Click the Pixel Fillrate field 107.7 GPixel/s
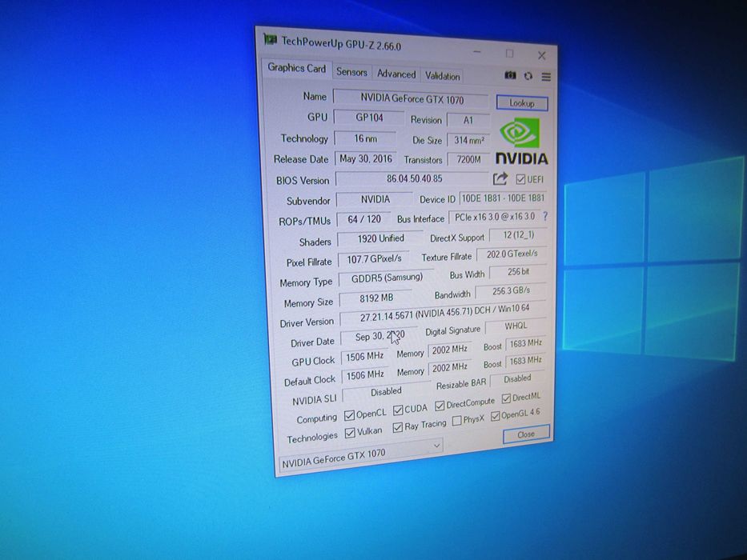Screen dimensions: 747x560 point(374,259)
